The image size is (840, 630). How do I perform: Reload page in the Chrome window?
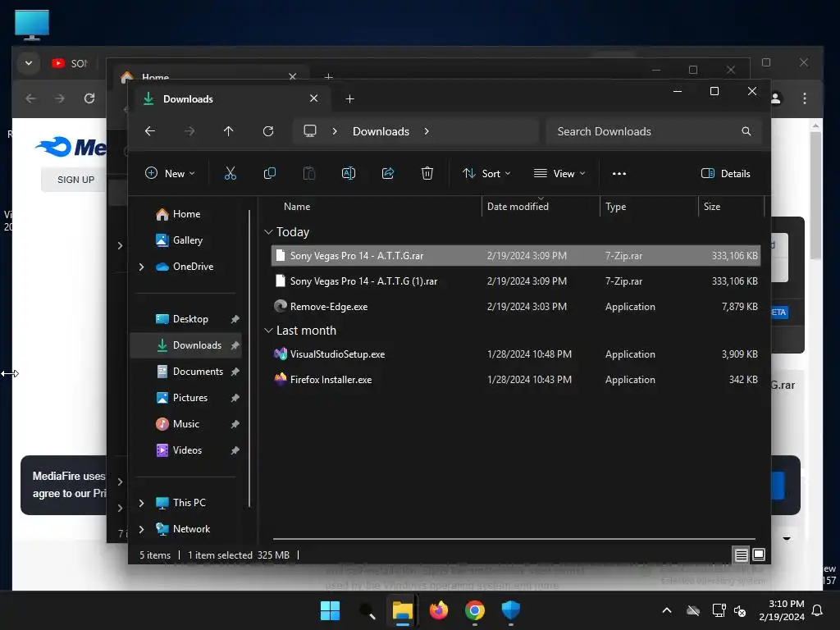89,98
